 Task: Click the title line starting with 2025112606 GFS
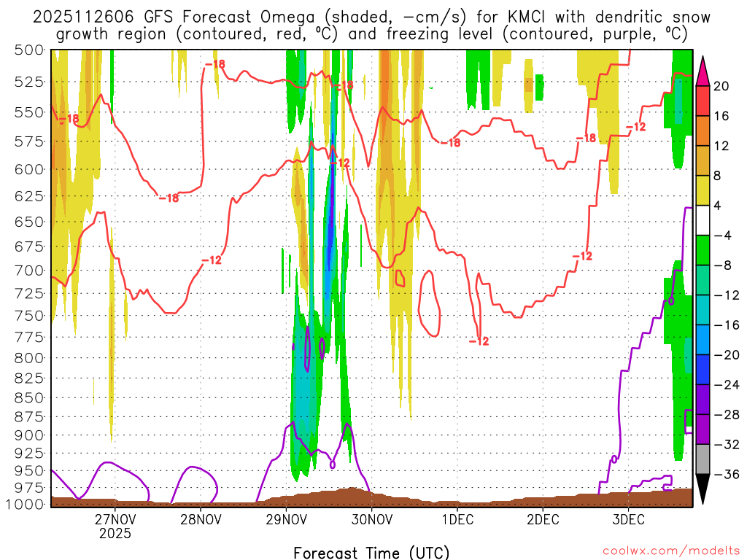pyautogui.click(x=371, y=17)
